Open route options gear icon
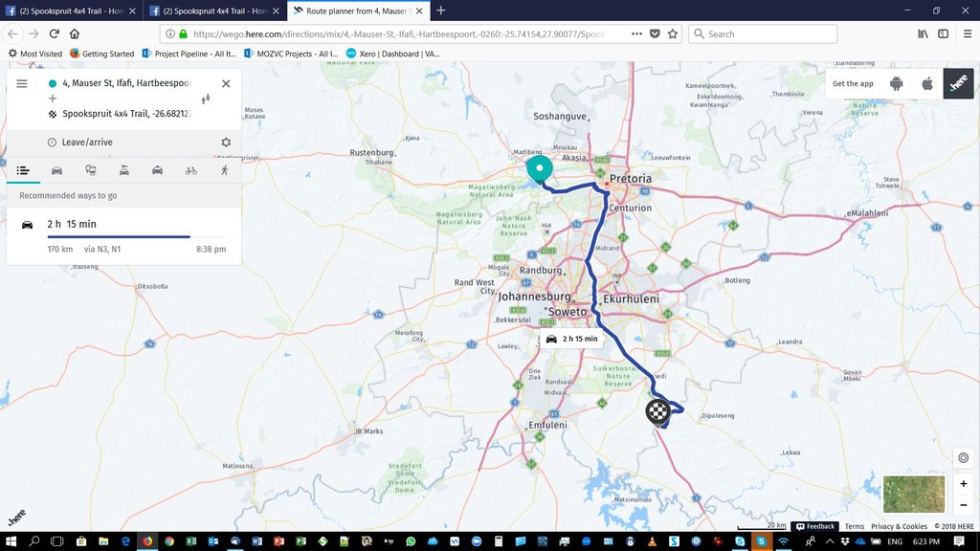 click(x=226, y=143)
